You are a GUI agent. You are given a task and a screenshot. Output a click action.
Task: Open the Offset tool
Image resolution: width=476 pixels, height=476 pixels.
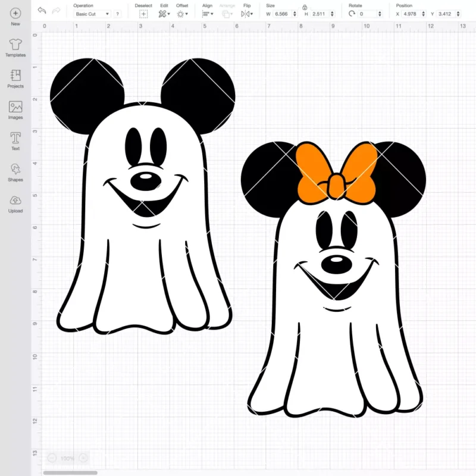point(182,14)
